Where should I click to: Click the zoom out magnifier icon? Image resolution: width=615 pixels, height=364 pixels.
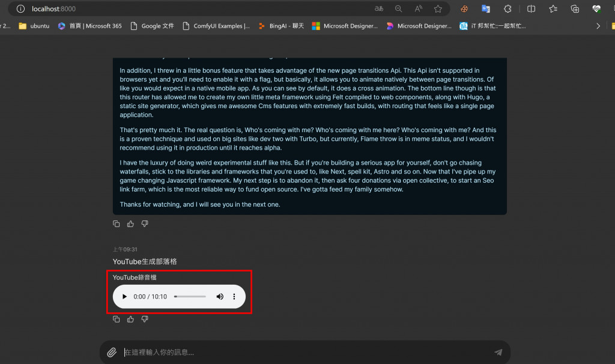(x=399, y=8)
